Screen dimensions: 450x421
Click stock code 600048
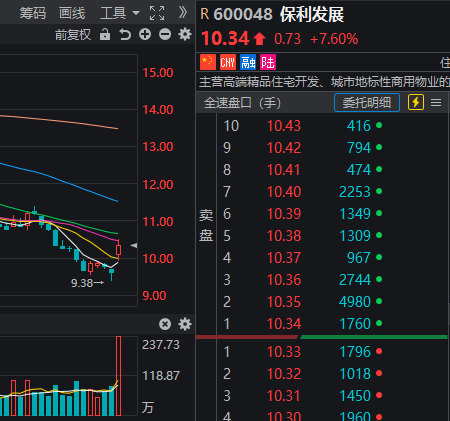coord(243,15)
